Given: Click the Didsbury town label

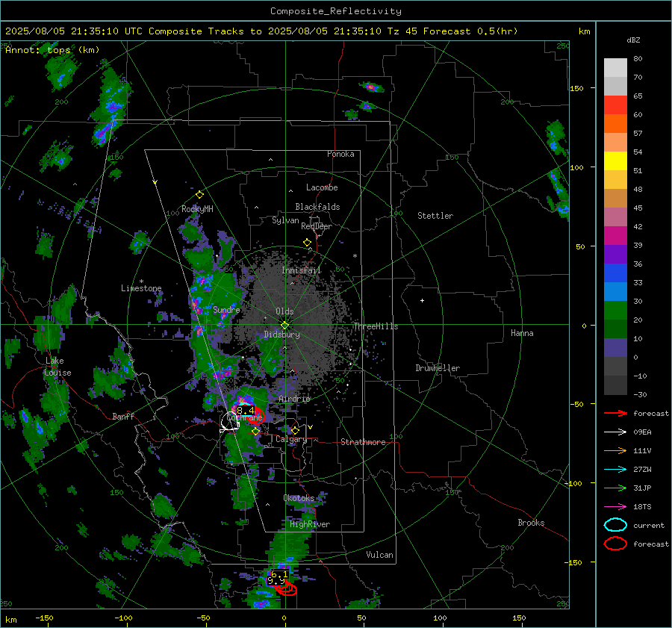Looking at the screenshot, I should pos(282,335).
